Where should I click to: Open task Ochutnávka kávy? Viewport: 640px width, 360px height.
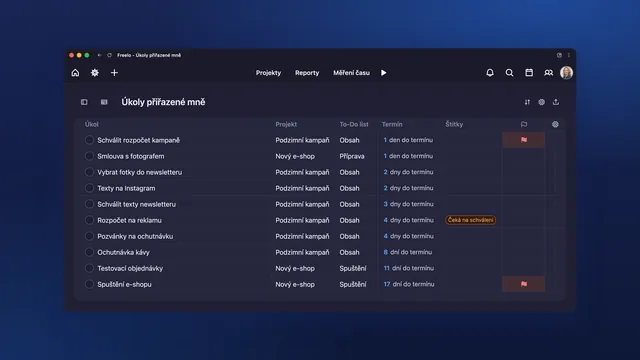pos(123,252)
